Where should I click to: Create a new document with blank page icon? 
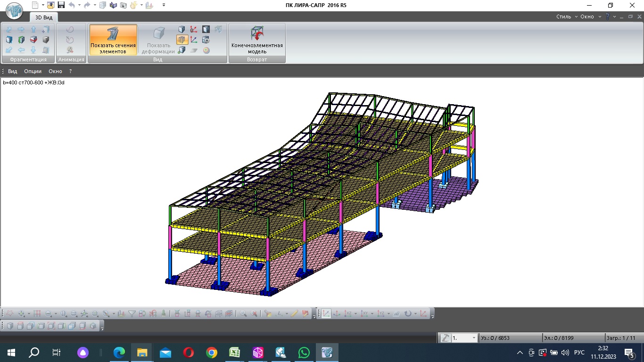tap(35, 5)
